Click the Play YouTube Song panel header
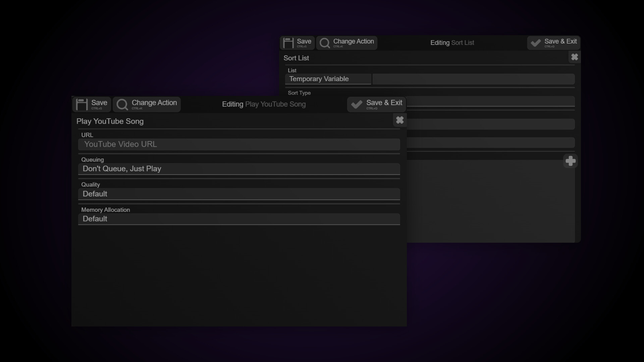 110,121
